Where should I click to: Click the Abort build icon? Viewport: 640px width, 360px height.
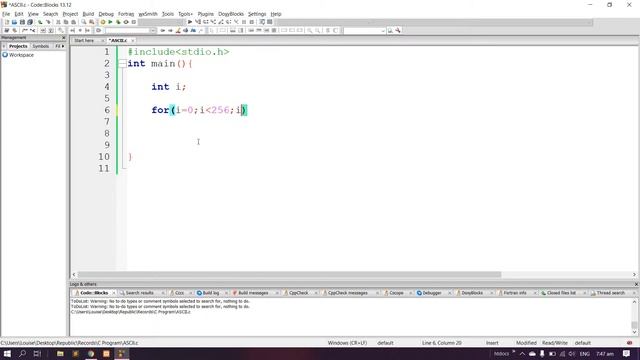tap(134, 22)
